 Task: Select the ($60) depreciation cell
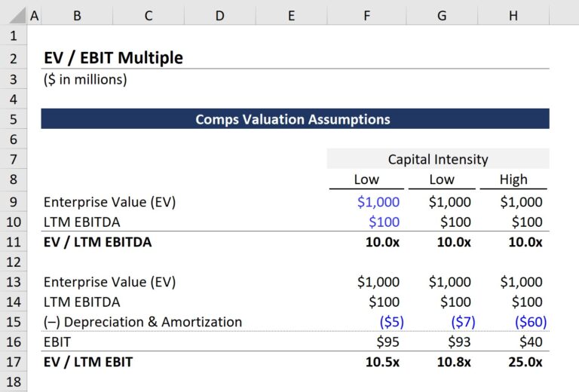531,322
